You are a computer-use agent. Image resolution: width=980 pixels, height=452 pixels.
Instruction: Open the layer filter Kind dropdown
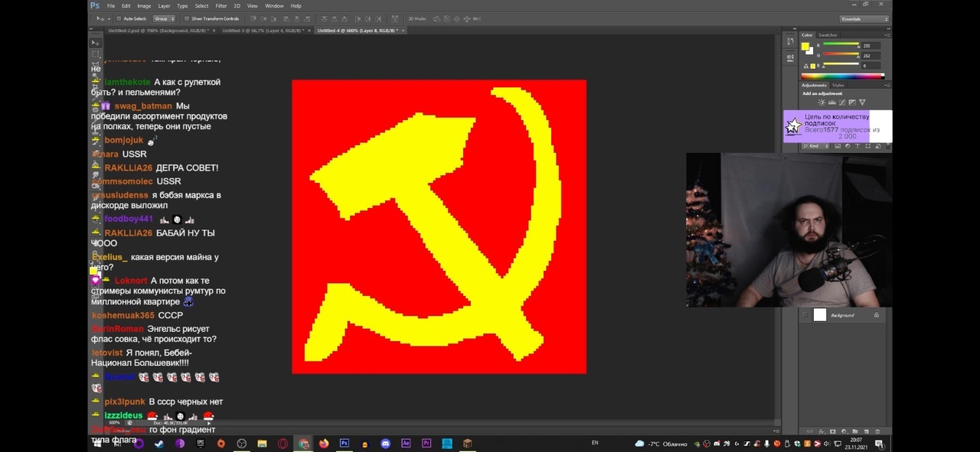(815, 145)
